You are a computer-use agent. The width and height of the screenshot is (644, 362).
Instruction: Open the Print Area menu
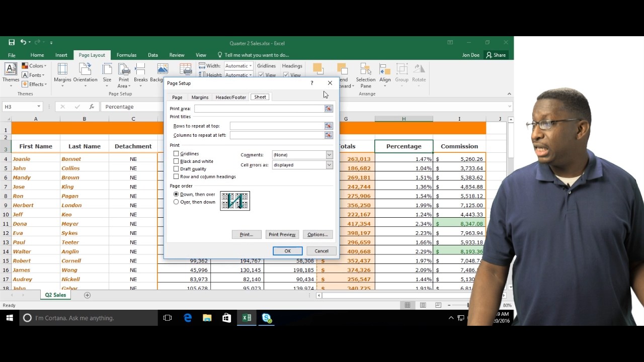[124, 75]
